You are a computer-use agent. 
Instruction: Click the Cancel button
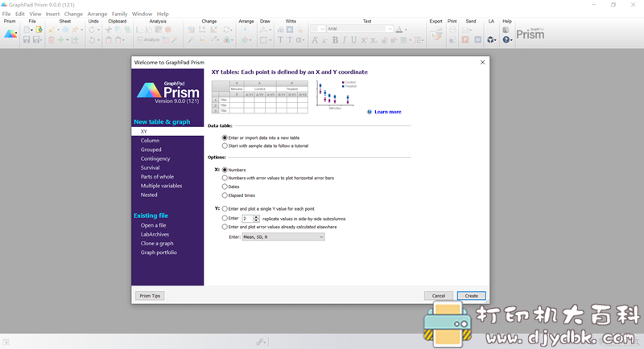point(438,296)
